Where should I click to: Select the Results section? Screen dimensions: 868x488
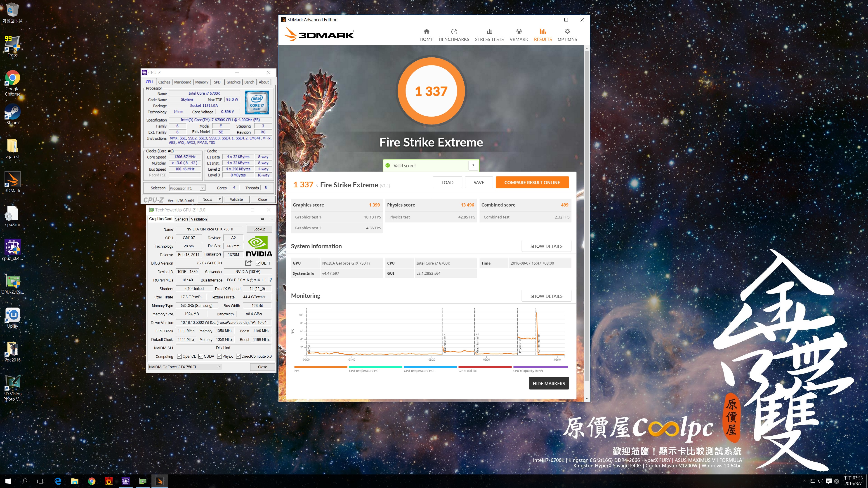coord(542,35)
